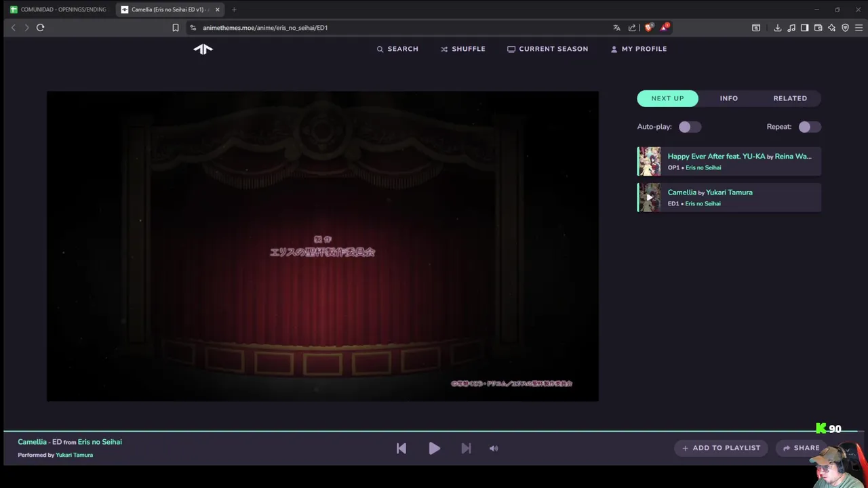
Task: Click the Camellia ED1 thumbnail
Action: click(649, 197)
